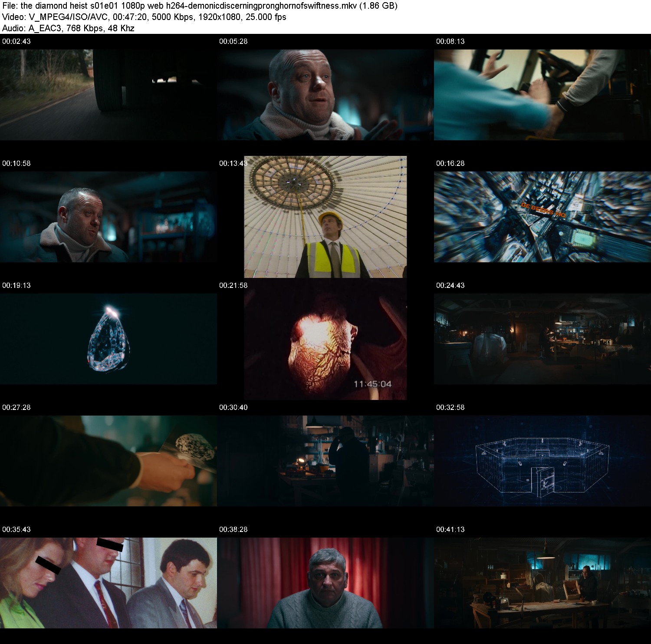Select the bald man close-up frame under 00:05:28

click(325, 95)
